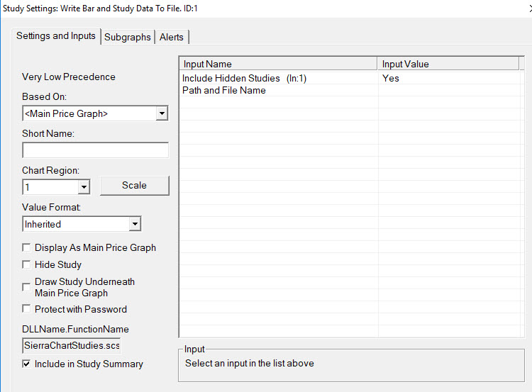This screenshot has width=532, height=392.
Task: Select the Settings and Inputs tab
Action: coord(56,36)
